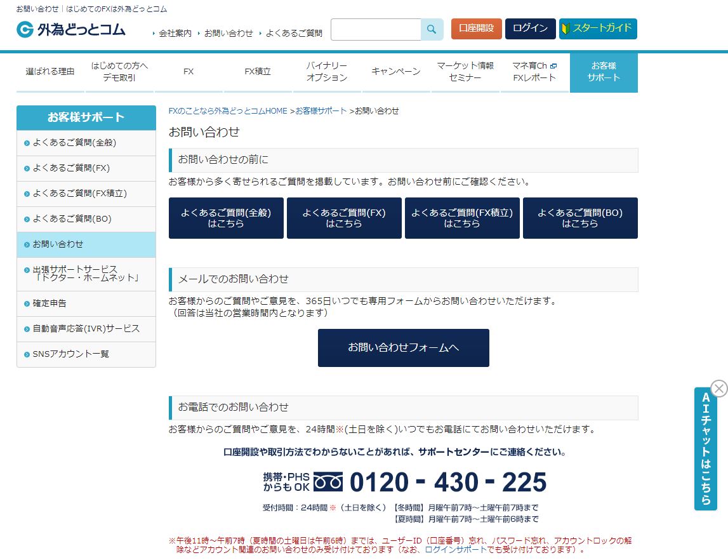
Task: Click the 口座開設 button
Action: coord(477,29)
